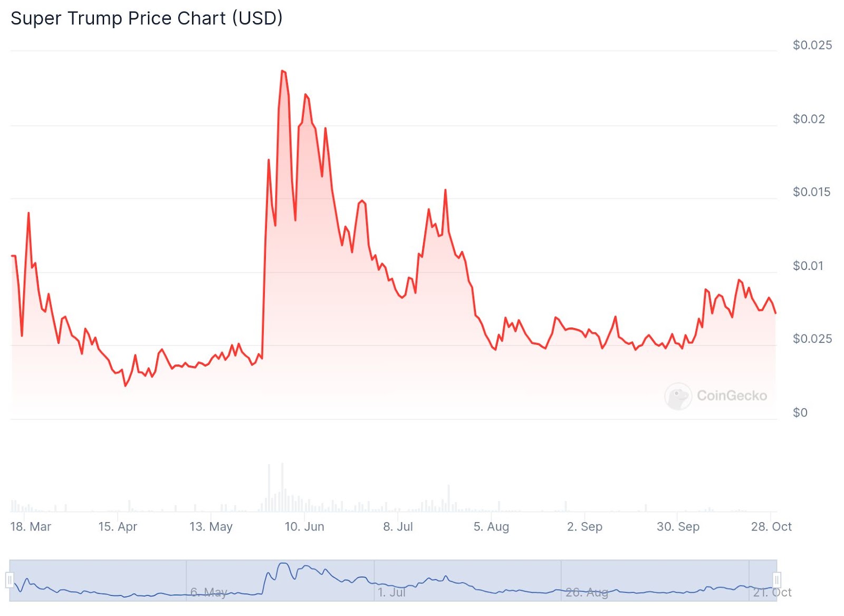This screenshot has height=616, width=844.
Task: Click the $0.02 y-axis label
Action: click(809, 119)
